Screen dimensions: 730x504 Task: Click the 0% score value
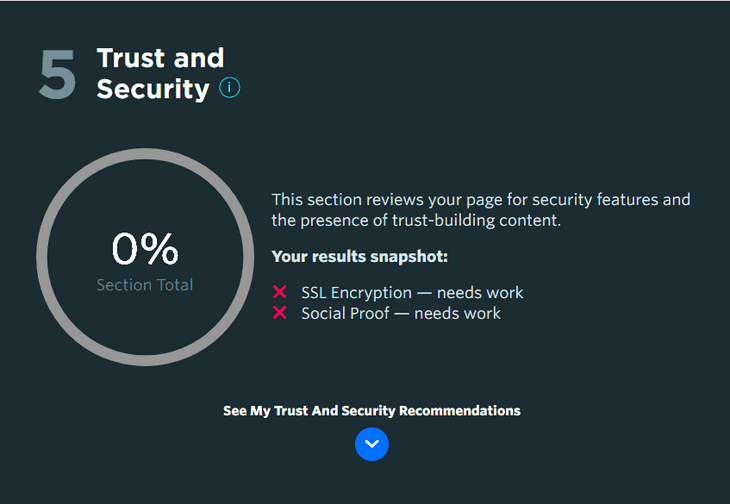coord(145,249)
